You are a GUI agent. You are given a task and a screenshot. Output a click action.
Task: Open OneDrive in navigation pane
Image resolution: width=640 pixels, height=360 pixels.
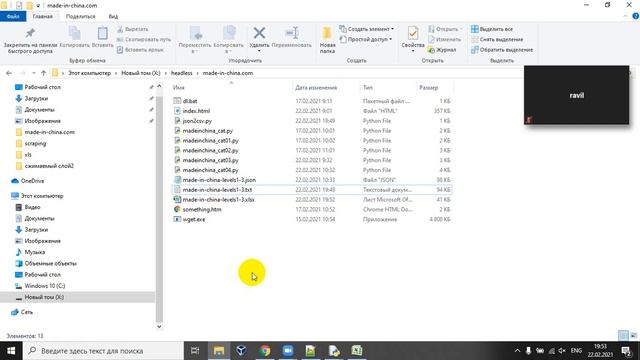click(x=32, y=181)
